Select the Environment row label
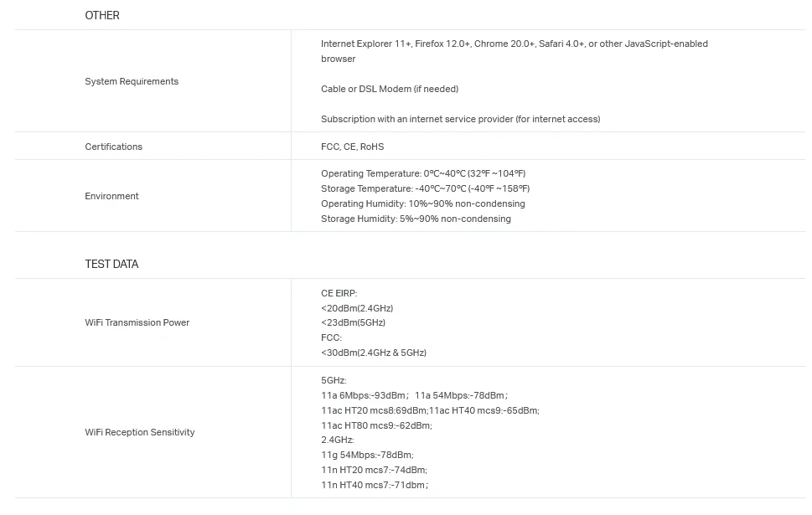This screenshot has width=812, height=515. coord(111,196)
